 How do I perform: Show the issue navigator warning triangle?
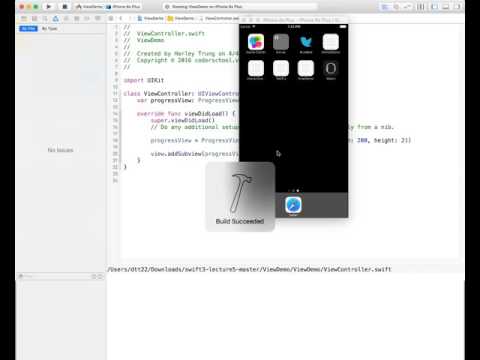tap(56, 19)
